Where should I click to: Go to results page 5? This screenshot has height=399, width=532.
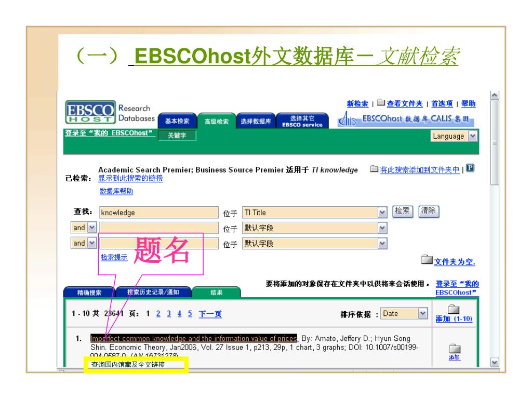pyautogui.click(x=190, y=313)
